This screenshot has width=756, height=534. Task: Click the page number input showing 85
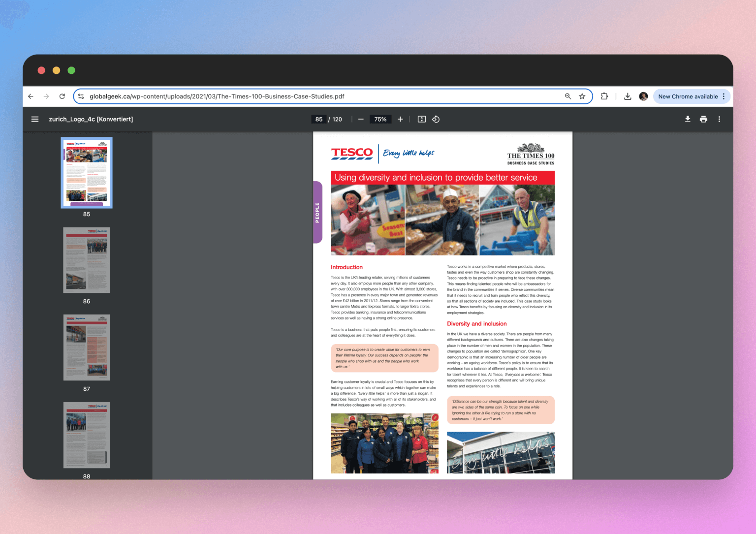319,119
